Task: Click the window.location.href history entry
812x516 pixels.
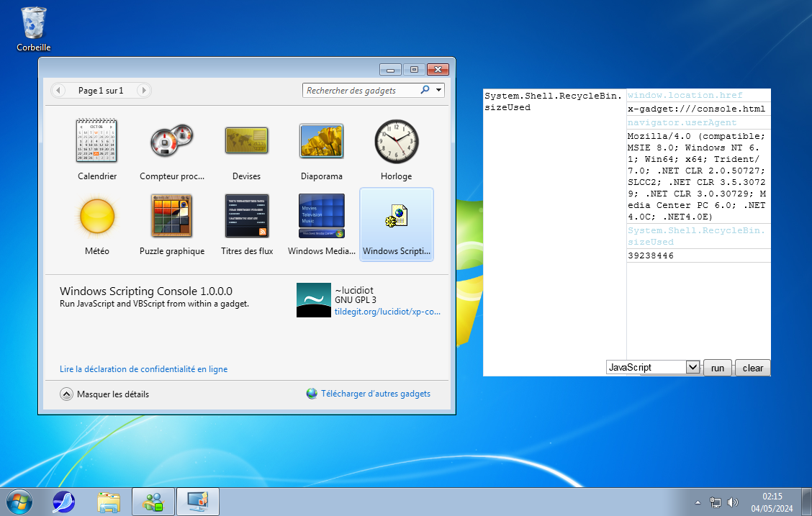Action: [685, 95]
